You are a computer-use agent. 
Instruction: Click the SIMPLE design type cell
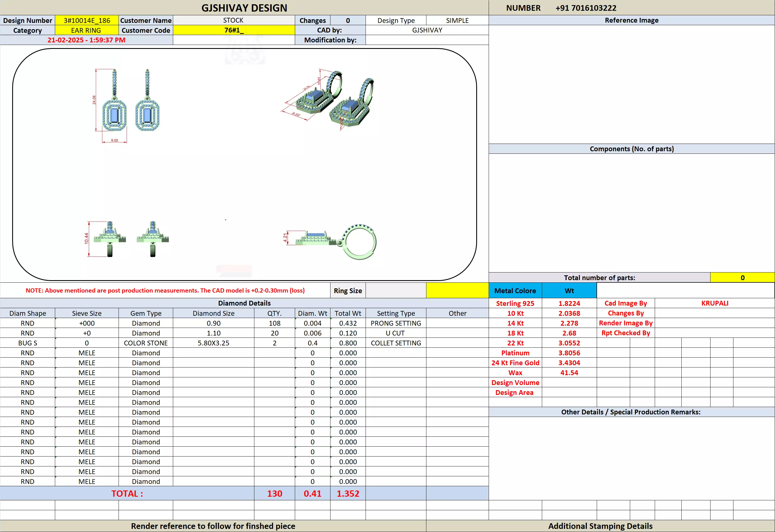(x=457, y=20)
